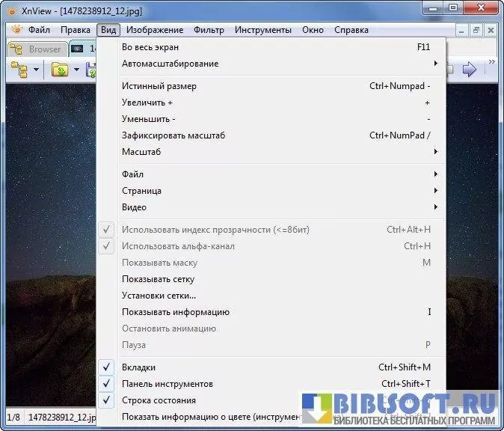This screenshot has height=431, width=504.
Task: Open the Изображение menu
Action: (154, 30)
